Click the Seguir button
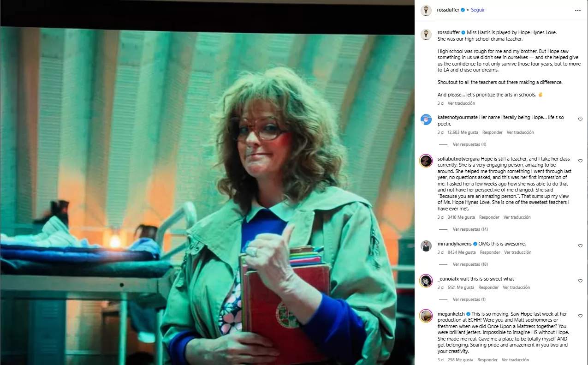Screen dimensions: 588x365 coord(478,10)
